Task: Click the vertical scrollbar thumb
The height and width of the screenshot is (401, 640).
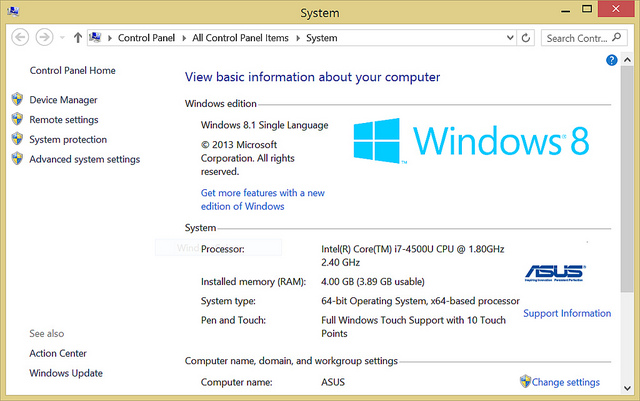Action: pyautogui.click(x=627, y=179)
